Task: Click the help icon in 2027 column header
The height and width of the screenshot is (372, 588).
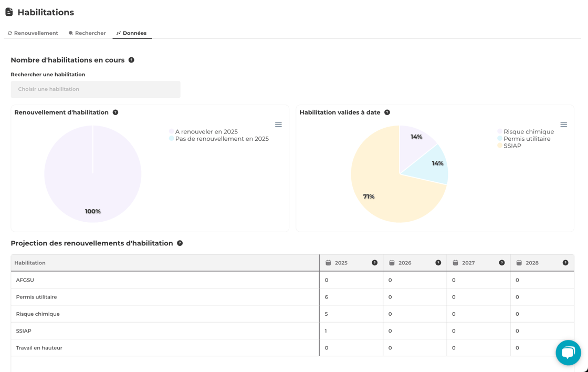Action: [x=501, y=263]
